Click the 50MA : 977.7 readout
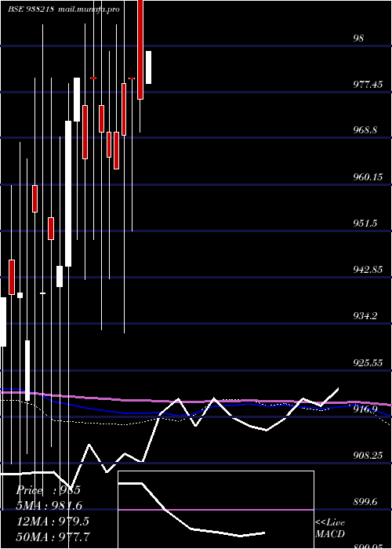The height and width of the screenshot is (549, 392). [x=53, y=536]
